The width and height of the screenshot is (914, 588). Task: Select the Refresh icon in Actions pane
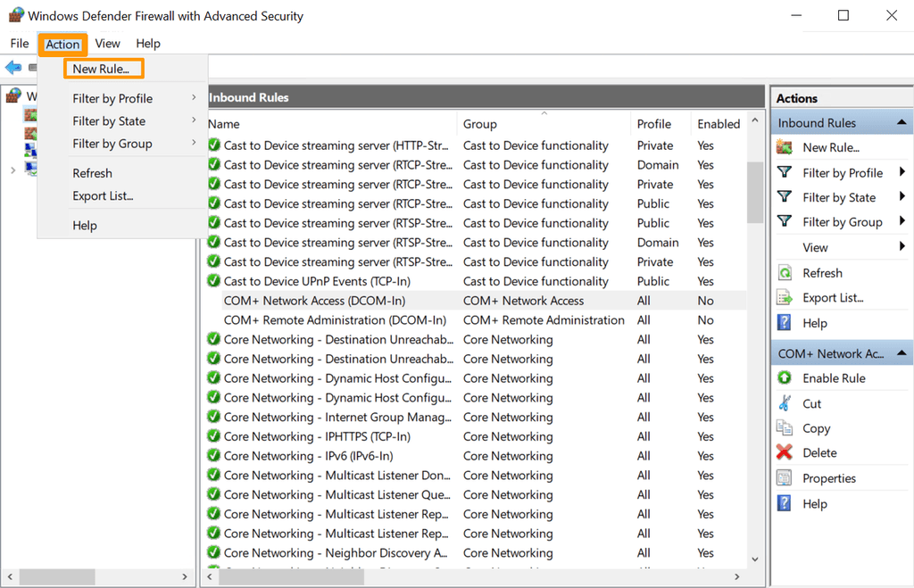[784, 272]
